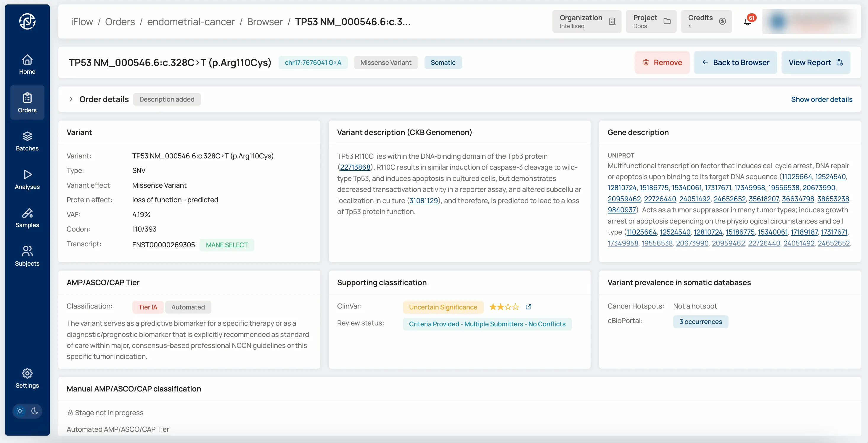This screenshot has width=868, height=443.
Task: Click the 3 occurrences cBioPortal badge
Action: coord(700,322)
